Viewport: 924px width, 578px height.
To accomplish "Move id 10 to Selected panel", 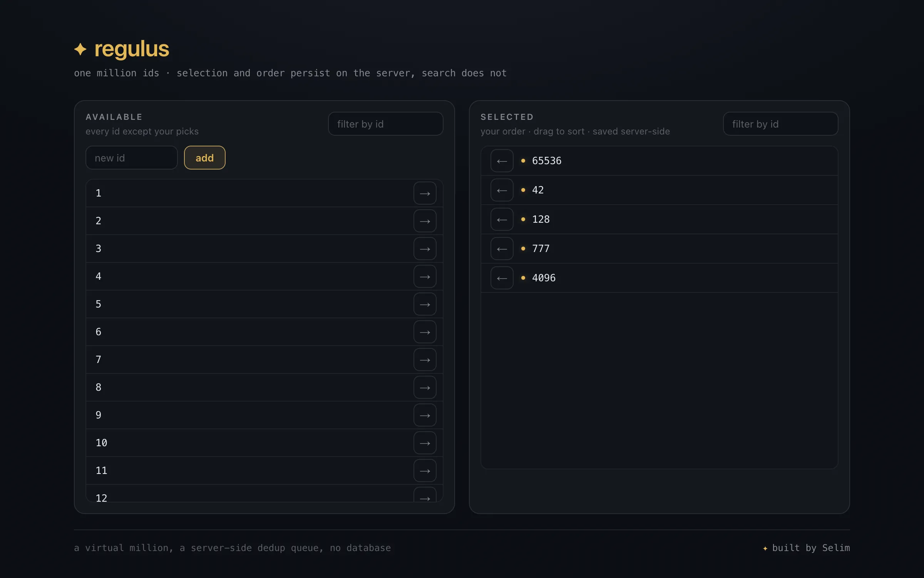I will (x=425, y=443).
